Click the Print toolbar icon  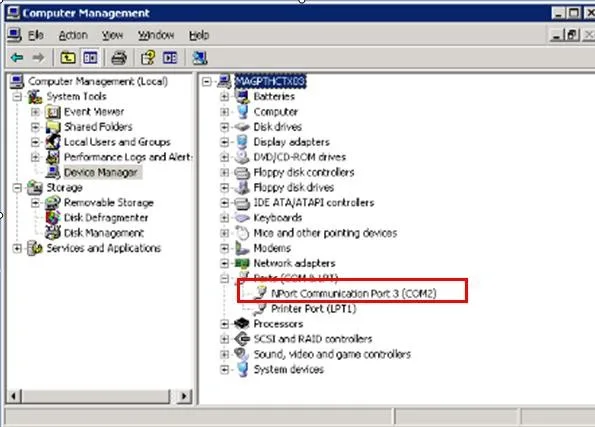point(119,58)
